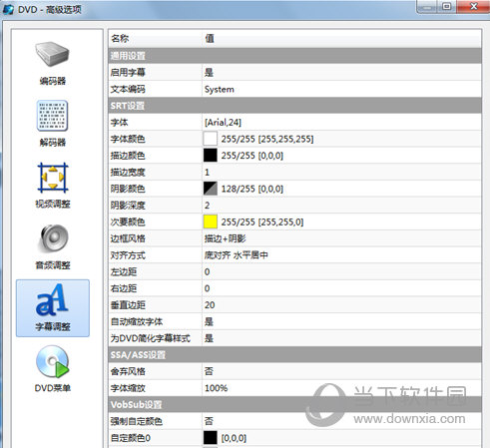Edit the 描边宽度 value 1
This screenshot has height=448, width=490.
click(207, 172)
